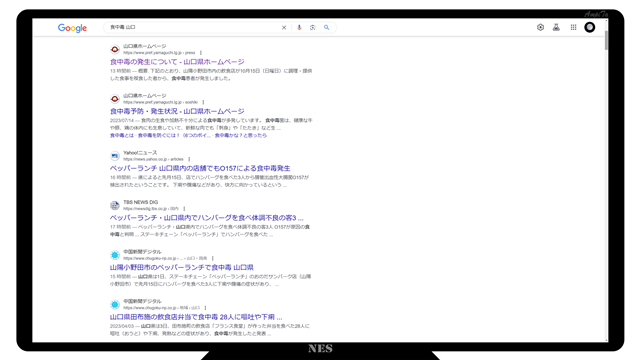Image resolution: width=640 pixels, height=360 pixels.
Task: Open Search Labs flask icon
Action: pos(556,27)
